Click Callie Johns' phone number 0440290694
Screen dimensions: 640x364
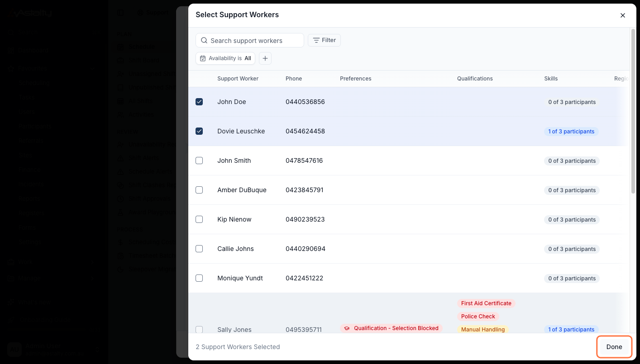(x=306, y=249)
